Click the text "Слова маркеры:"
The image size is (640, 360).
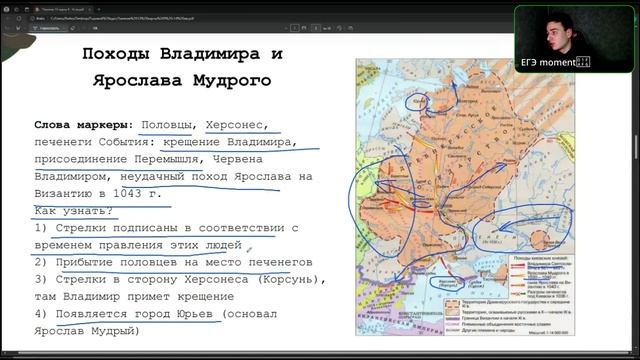(x=84, y=125)
